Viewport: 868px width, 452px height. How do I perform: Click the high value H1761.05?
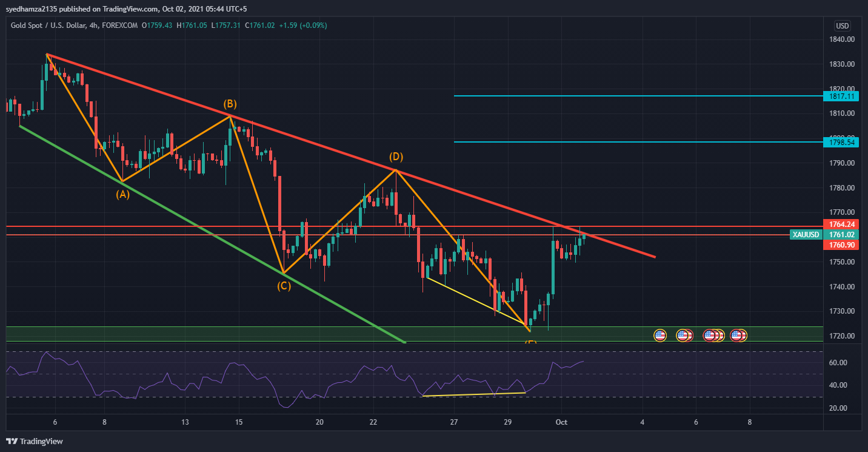click(192, 25)
